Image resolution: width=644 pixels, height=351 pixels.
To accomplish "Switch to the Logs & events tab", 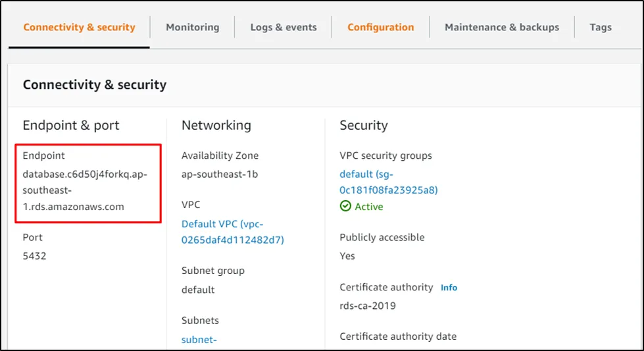I will (283, 27).
